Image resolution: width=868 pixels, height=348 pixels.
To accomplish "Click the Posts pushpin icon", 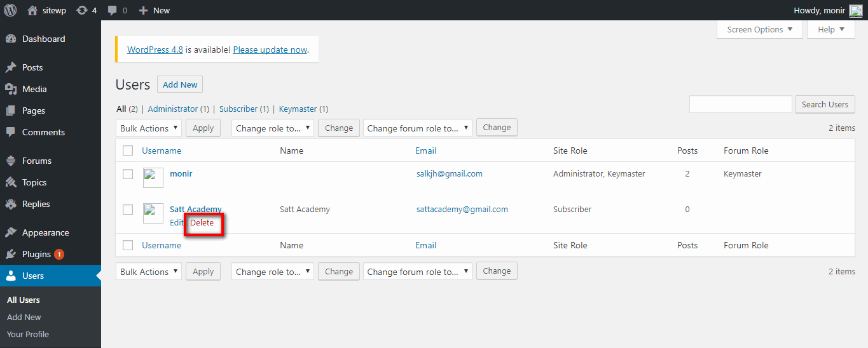I will tap(11, 67).
